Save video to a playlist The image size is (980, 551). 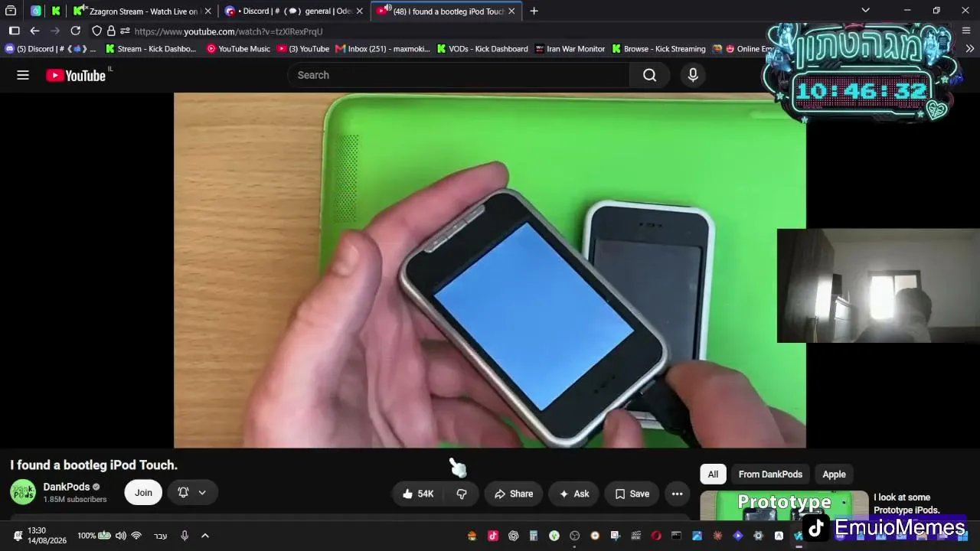[x=632, y=494]
